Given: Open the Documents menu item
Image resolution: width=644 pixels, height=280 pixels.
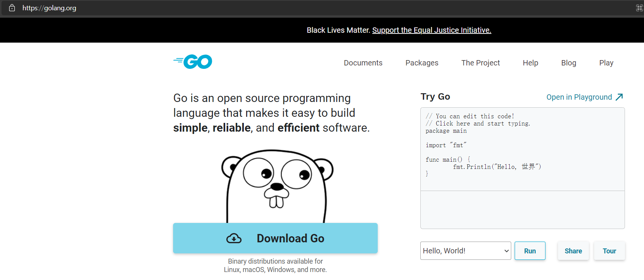Looking at the screenshot, I should 363,63.
